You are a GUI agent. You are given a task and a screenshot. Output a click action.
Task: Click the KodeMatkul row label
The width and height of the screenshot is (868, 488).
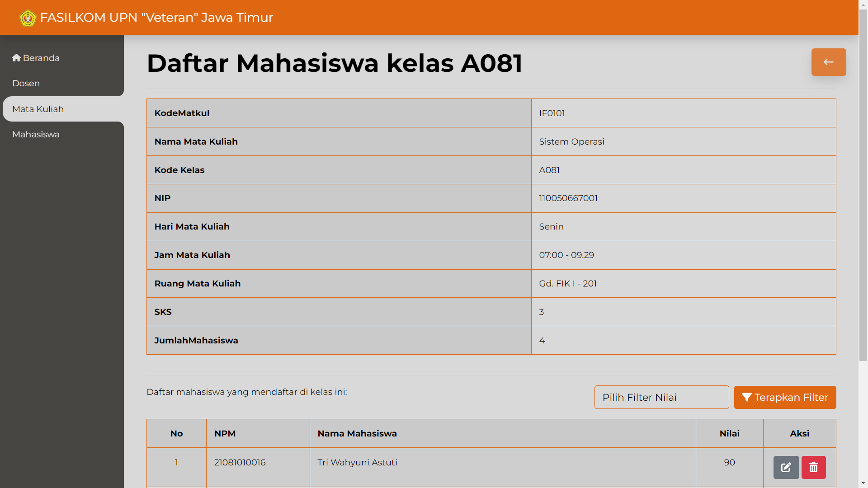tap(182, 113)
